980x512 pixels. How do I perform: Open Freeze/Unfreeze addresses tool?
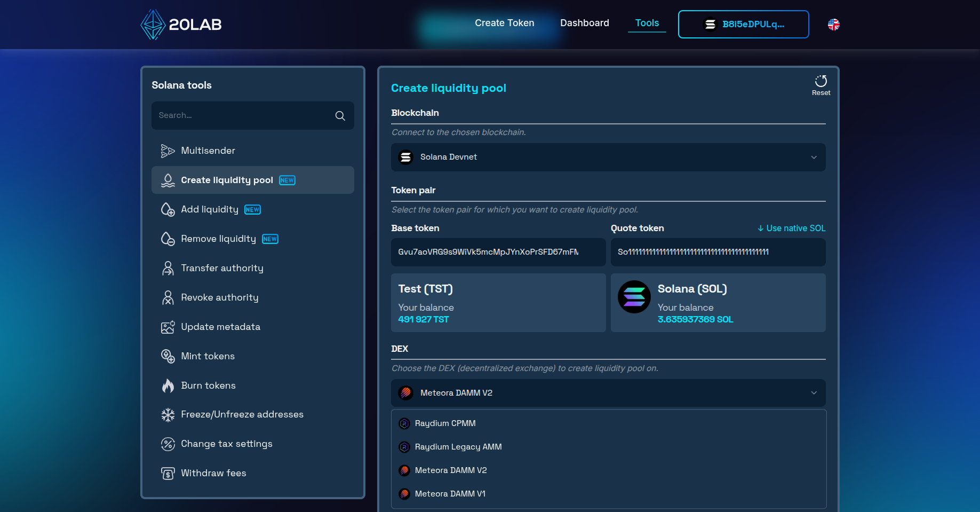pos(253,415)
